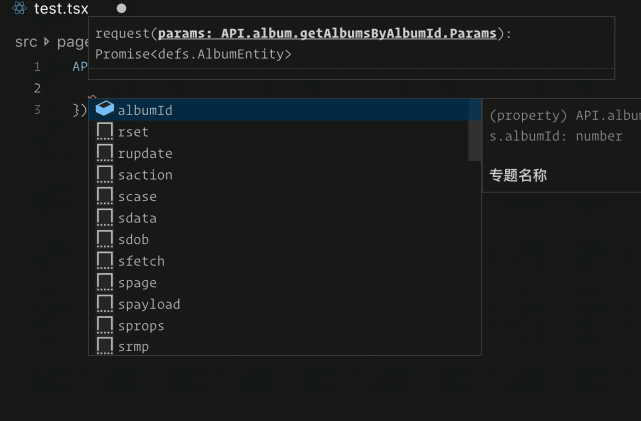Click the albumId property icon
The width and height of the screenshot is (641, 421).
104,110
